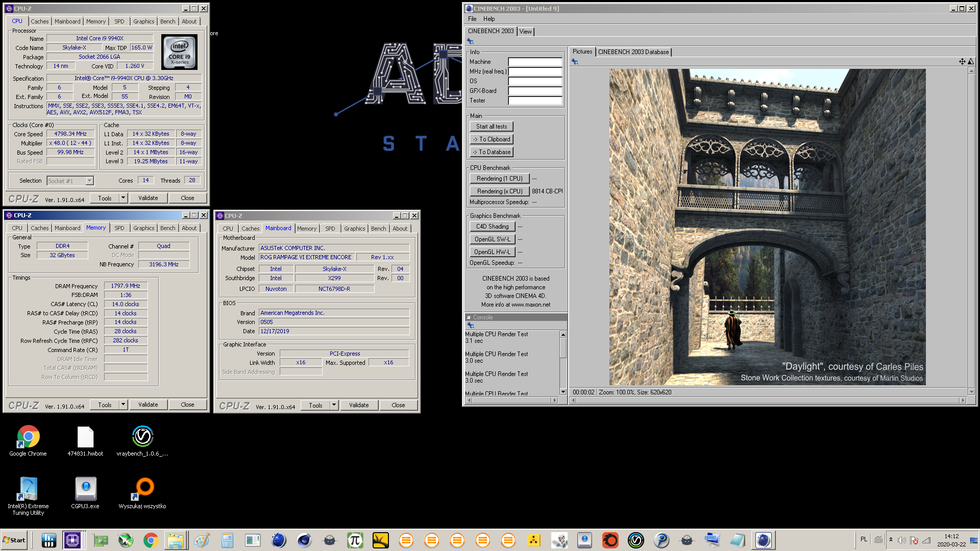The width and height of the screenshot is (980, 551).
Task: Click the Chrome icon in the taskbar
Action: coord(151,540)
